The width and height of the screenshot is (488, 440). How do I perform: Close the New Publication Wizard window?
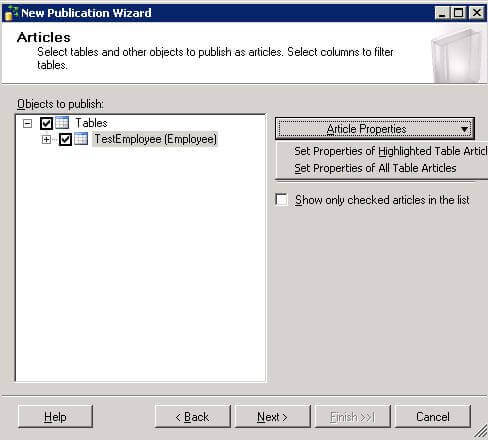477,13
